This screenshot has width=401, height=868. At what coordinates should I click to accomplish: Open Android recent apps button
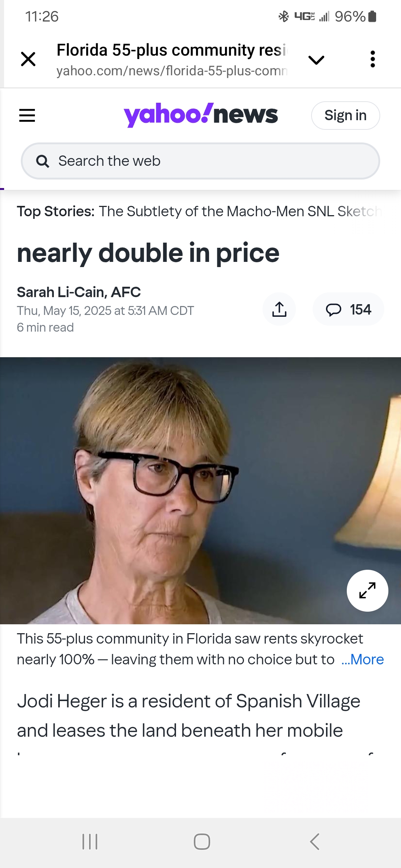click(90, 842)
